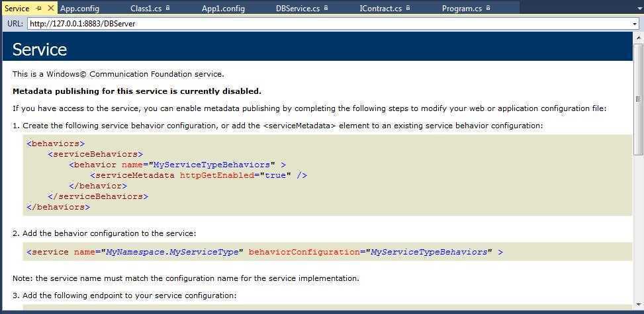Open the Class1.cs tab
Screen dimensions: 644x314
click(x=146, y=8)
